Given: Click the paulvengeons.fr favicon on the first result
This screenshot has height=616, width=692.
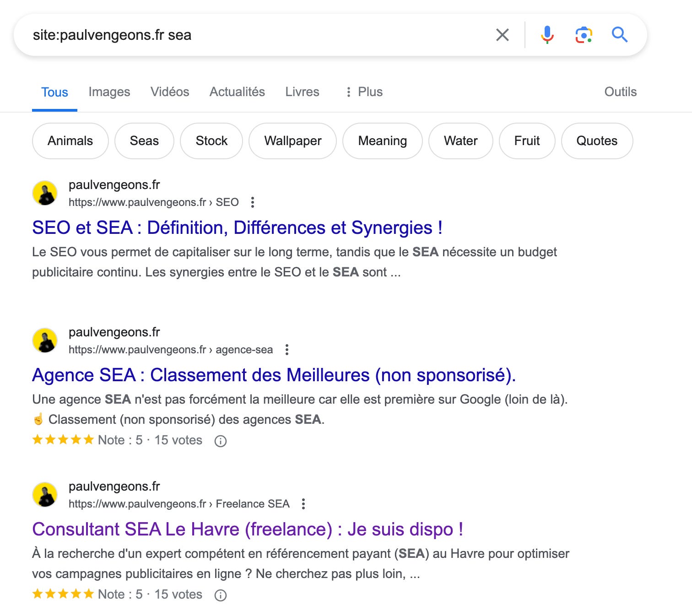Looking at the screenshot, I should point(45,193).
